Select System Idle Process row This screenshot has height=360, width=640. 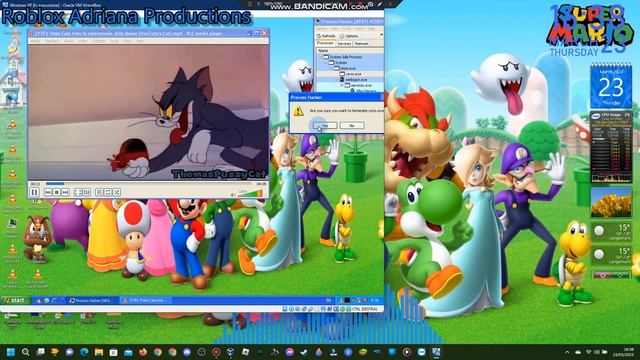[x=350, y=57]
